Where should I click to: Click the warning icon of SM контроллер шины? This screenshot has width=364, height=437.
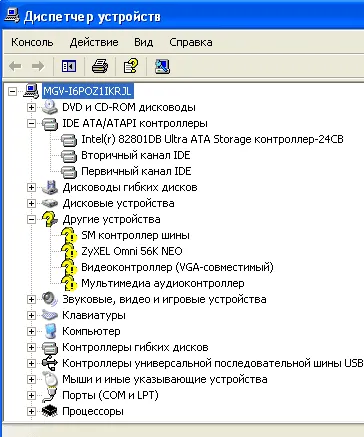pos(69,236)
